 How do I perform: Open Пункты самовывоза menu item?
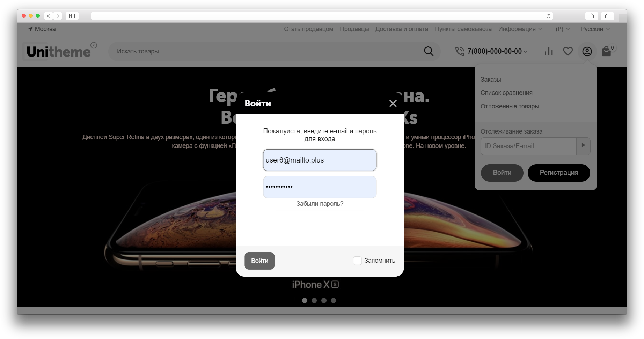tap(463, 29)
